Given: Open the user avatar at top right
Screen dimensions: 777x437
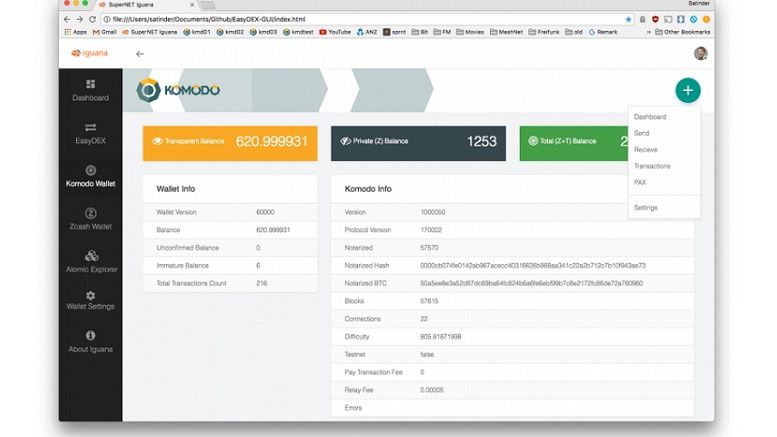Looking at the screenshot, I should coord(700,53).
